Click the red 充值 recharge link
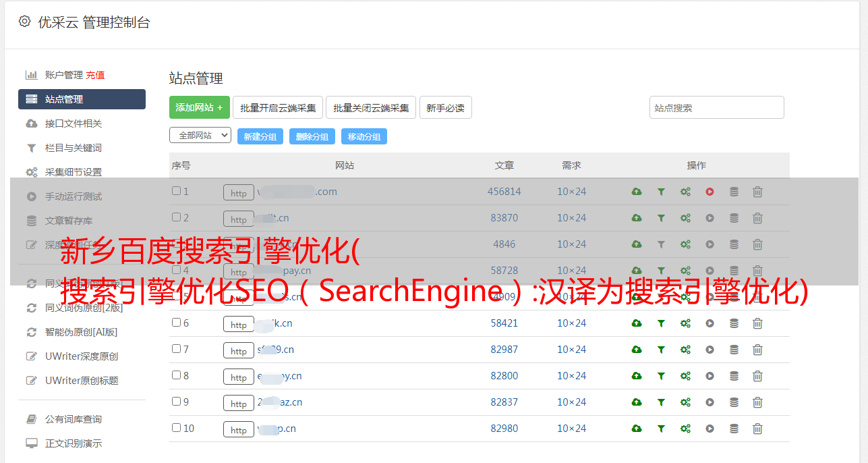 (95, 75)
